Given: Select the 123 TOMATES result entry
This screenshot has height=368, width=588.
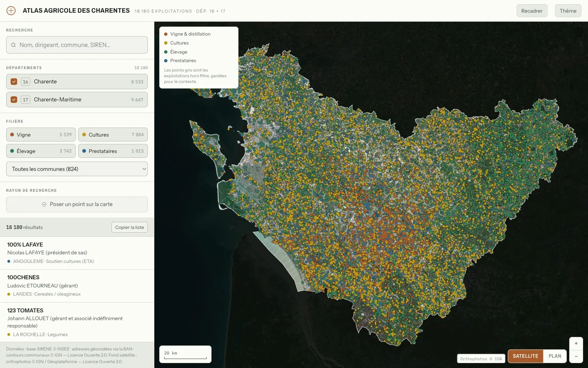Looking at the screenshot, I should [77, 322].
